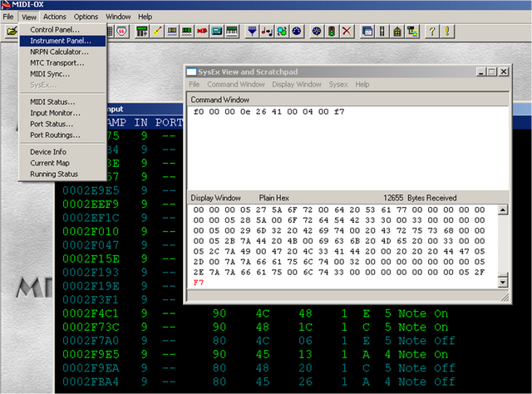Click the yellow exclamation mark icon
This screenshot has width=532, height=394.
pos(447,32)
